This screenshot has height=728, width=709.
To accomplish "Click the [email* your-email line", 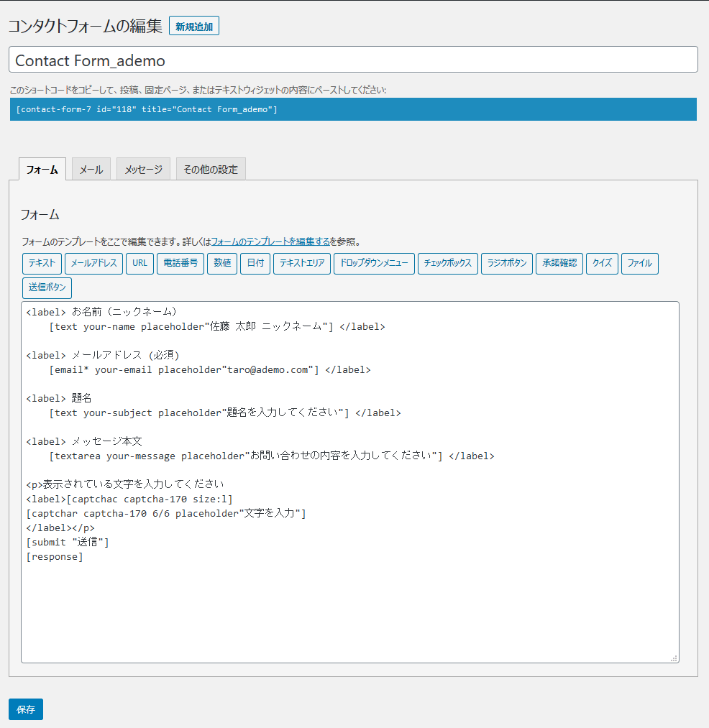I will [x=210, y=369].
